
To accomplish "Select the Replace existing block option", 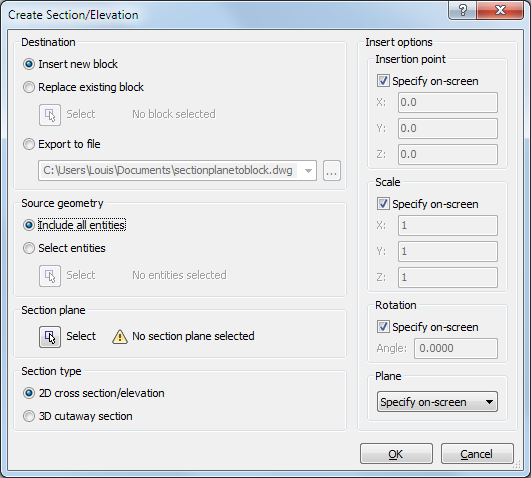I will click(x=83, y=87).
